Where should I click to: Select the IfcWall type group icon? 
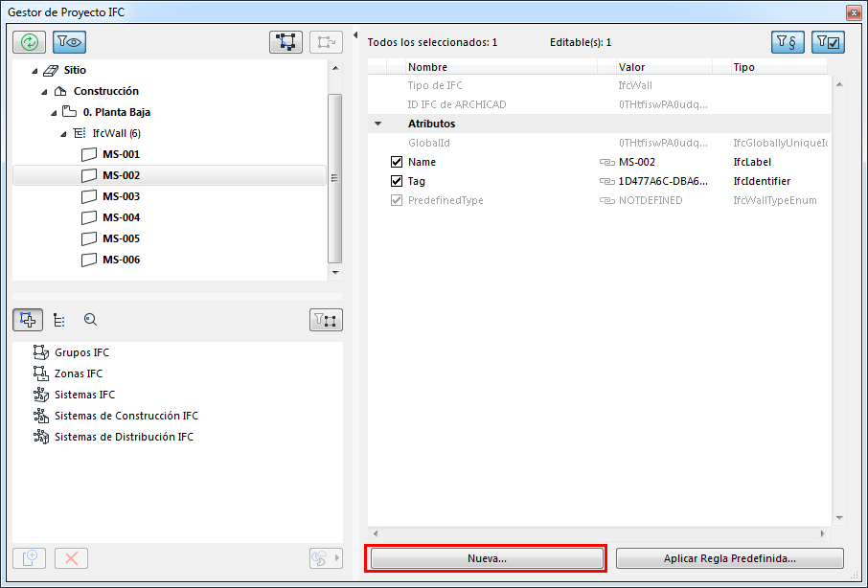click(80, 133)
